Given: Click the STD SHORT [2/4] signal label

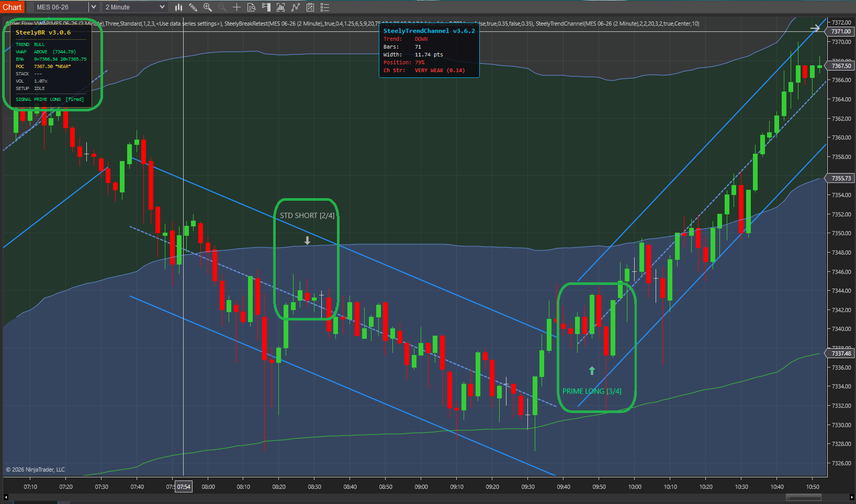Looking at the screenshot, I should [x=307, y=215].
